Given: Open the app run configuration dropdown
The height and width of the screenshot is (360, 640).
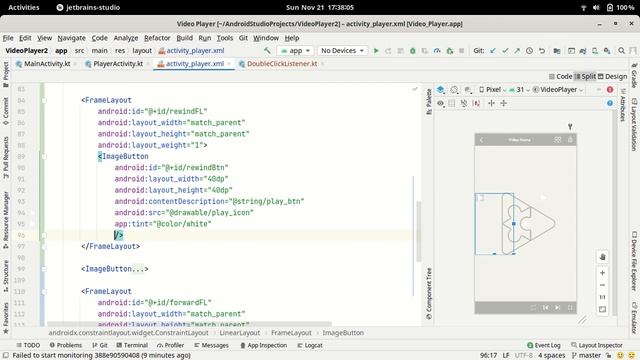Looking at the screenshot, I should 296,51.
